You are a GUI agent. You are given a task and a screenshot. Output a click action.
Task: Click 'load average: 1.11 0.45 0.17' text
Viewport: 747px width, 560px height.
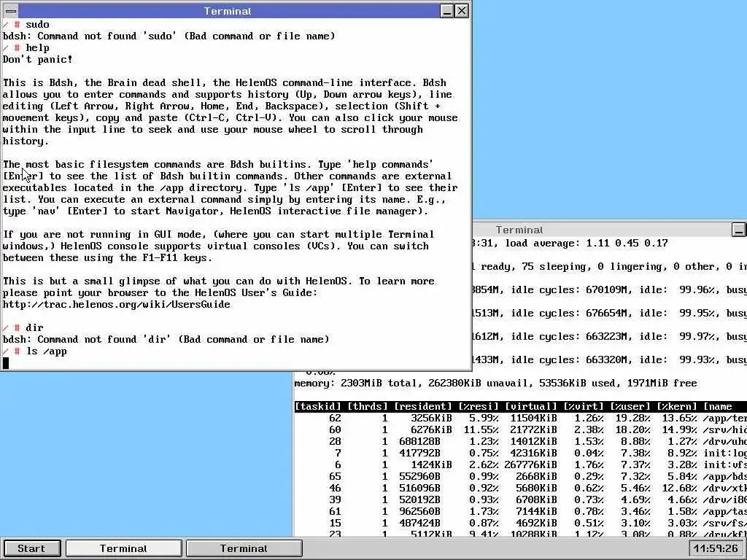pyautogui.click(x=587, y=244)
